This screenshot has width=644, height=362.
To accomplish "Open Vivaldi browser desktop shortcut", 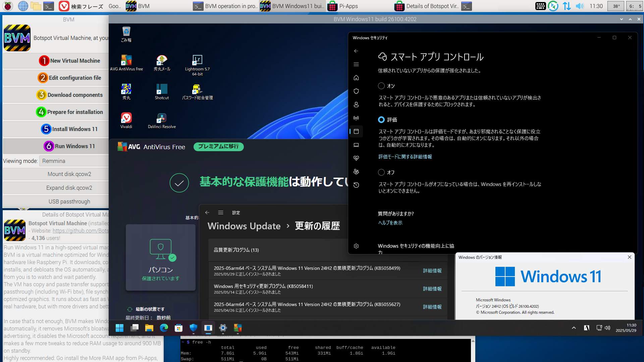I will click(x=126, y=120).
